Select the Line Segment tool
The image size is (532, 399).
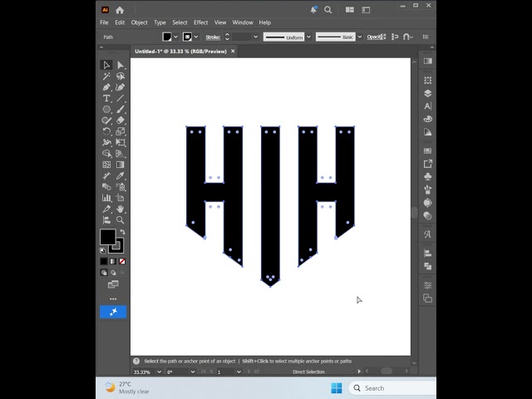[120, 98]
